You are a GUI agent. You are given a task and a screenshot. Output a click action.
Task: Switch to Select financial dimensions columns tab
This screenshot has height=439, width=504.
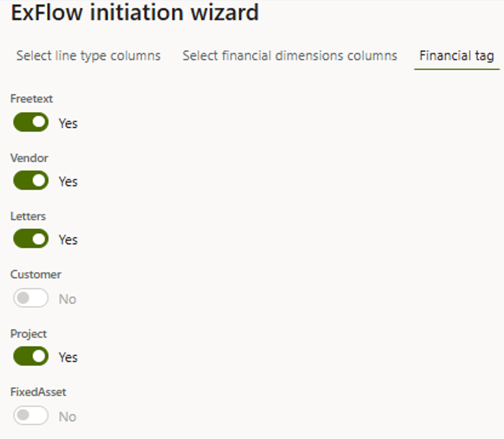(x=290, y=55)
